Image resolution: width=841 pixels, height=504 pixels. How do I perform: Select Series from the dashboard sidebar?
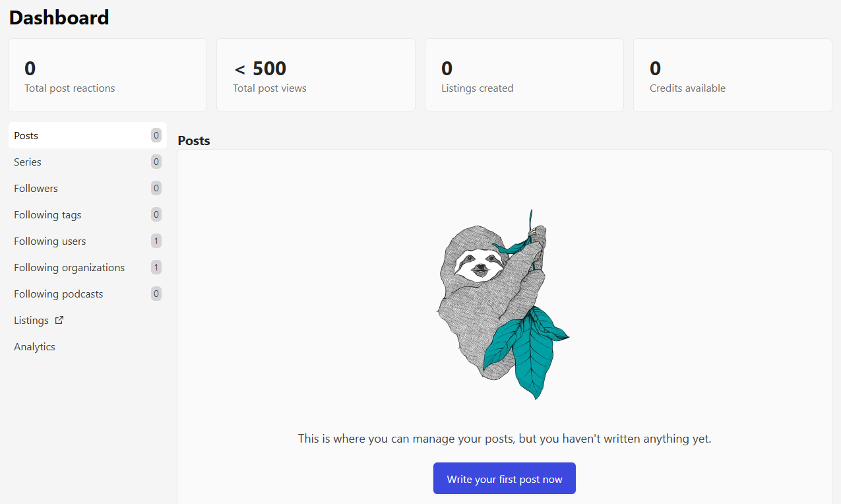coord(27,162)
